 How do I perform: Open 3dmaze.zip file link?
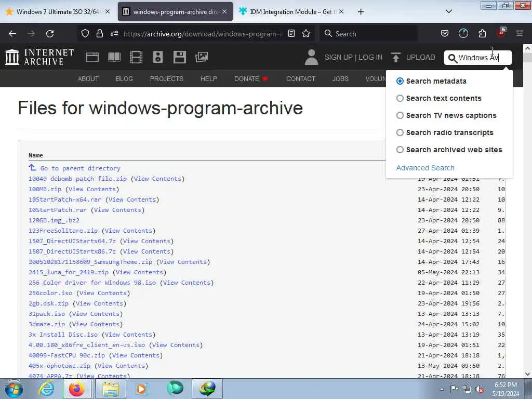point(47,324)
